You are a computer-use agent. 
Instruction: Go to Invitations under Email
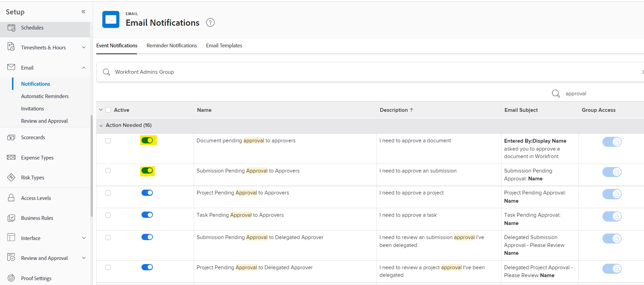[33, 109]
